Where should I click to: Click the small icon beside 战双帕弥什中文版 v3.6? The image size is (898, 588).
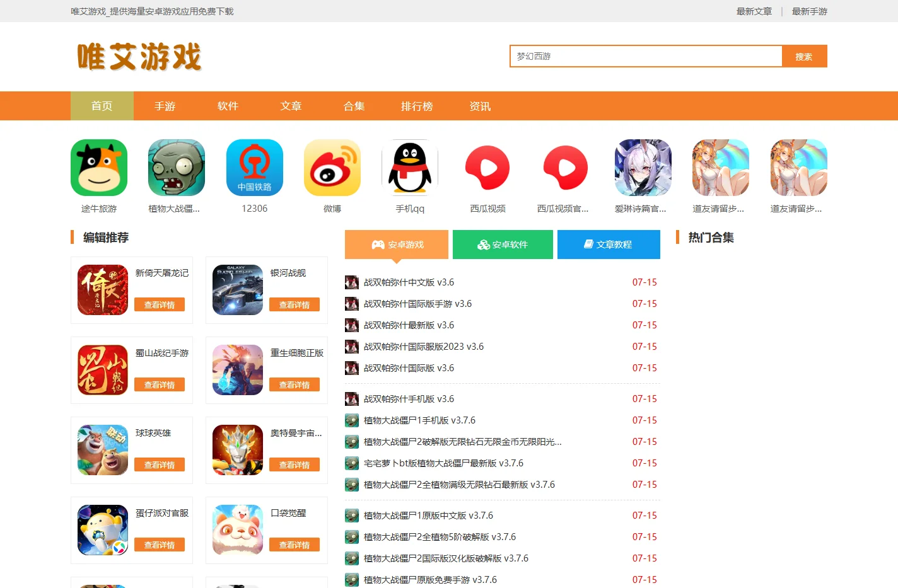352,282
